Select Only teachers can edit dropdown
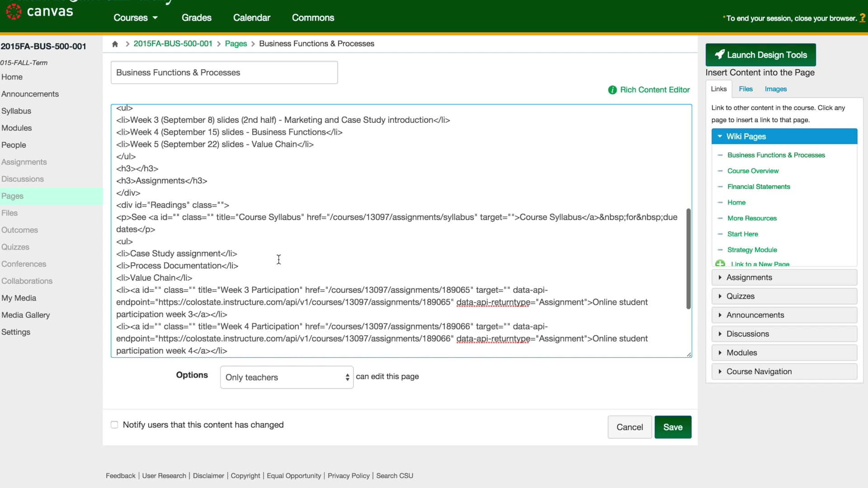Viewport: 868px width, 488px height. (x=287, y=376)
